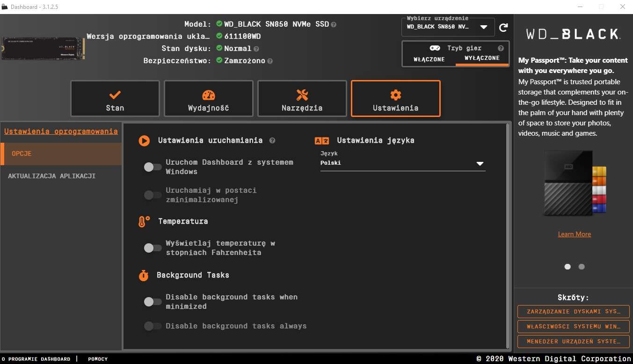
Task: Turn on game mode with Włączone
Action: (429, 59)
